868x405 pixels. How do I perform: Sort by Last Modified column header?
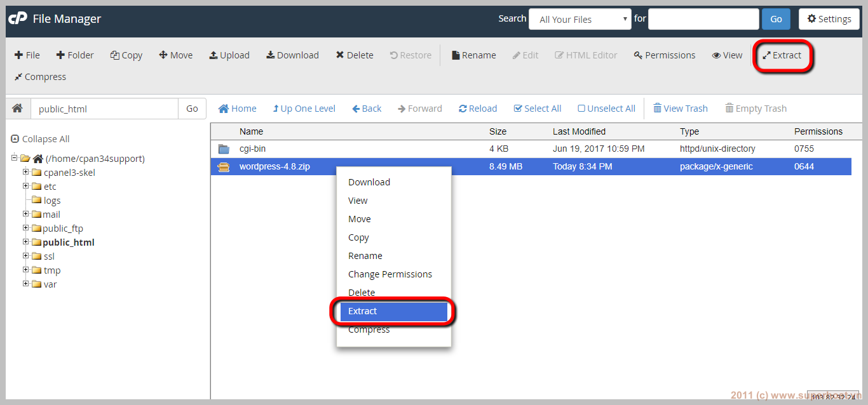coord(579,131)
